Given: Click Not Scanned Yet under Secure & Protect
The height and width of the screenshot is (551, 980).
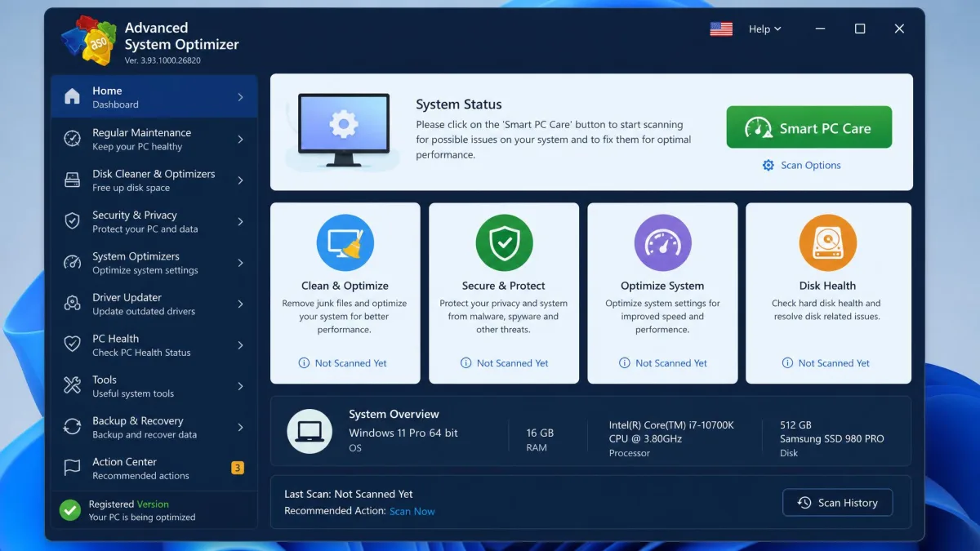Looking at the screenshot, I should (512, 363).
